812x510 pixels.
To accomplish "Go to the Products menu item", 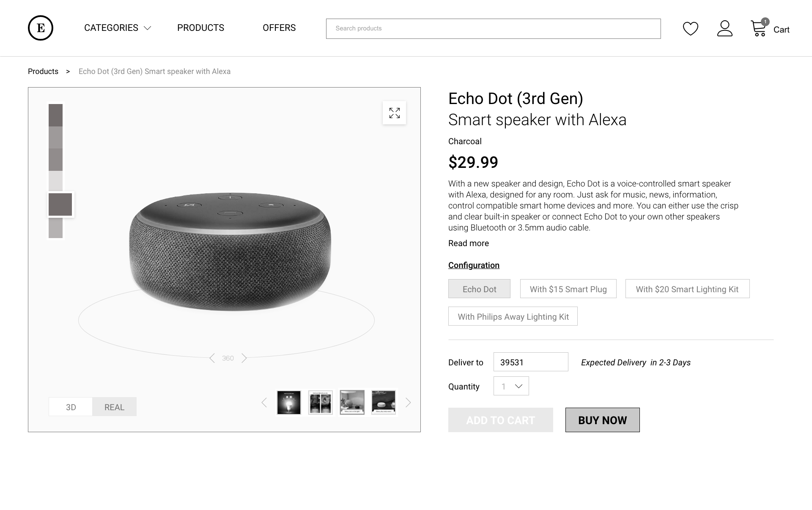I will (x=200, y=28).
